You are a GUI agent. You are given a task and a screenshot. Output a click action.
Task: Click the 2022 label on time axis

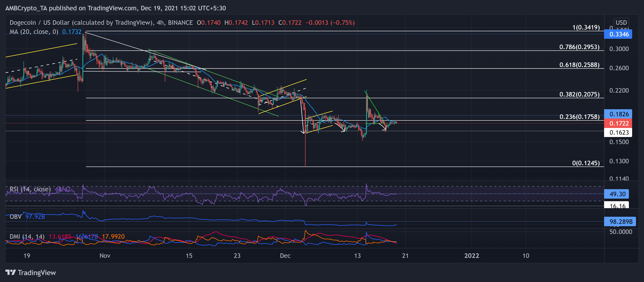coord(471,256)
